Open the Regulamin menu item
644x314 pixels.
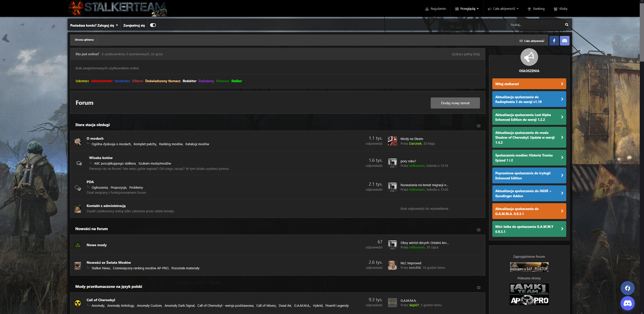click(x=435, y=9)
